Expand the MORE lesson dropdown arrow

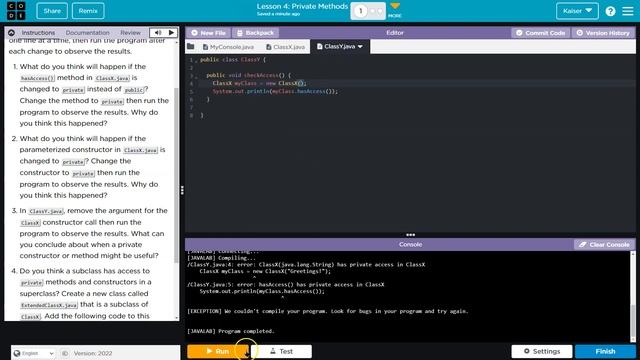click(395, 6)
